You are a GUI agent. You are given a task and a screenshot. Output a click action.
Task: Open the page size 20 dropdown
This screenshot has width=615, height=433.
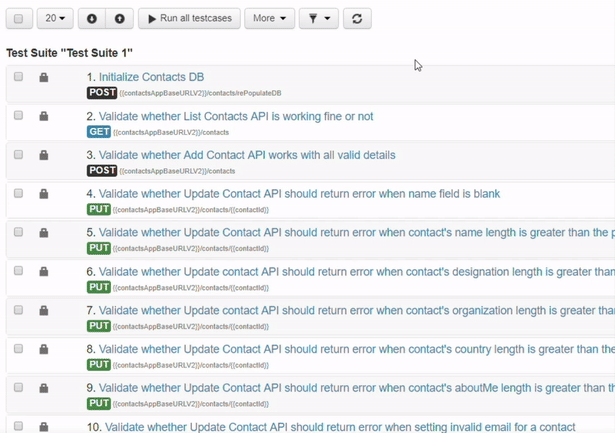click(54, 19)
